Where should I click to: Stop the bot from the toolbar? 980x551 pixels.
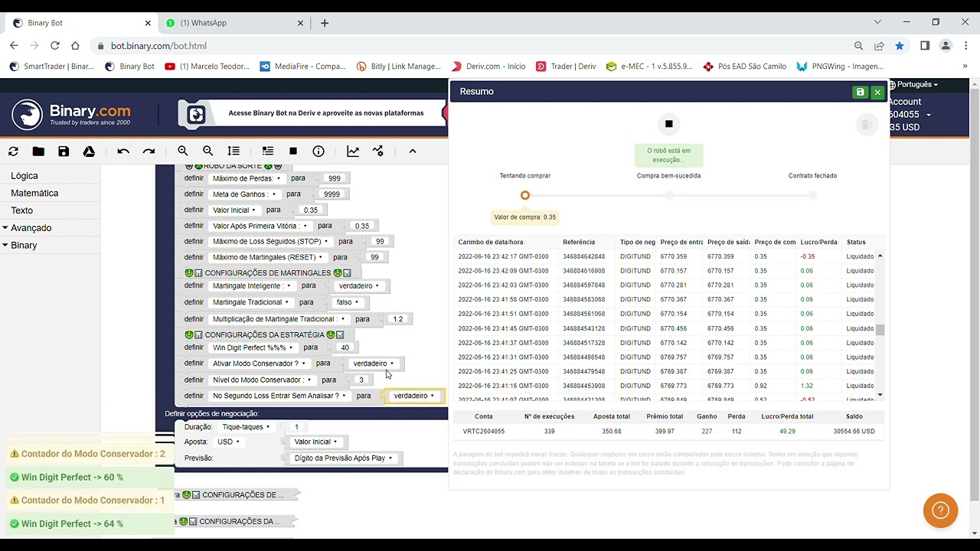point(292,152)
